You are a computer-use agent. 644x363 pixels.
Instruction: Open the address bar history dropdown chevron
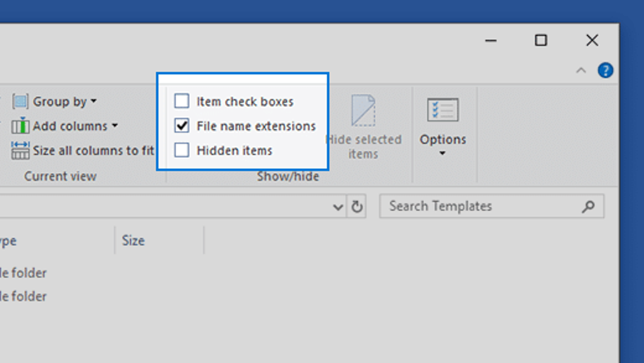[338, 207]
